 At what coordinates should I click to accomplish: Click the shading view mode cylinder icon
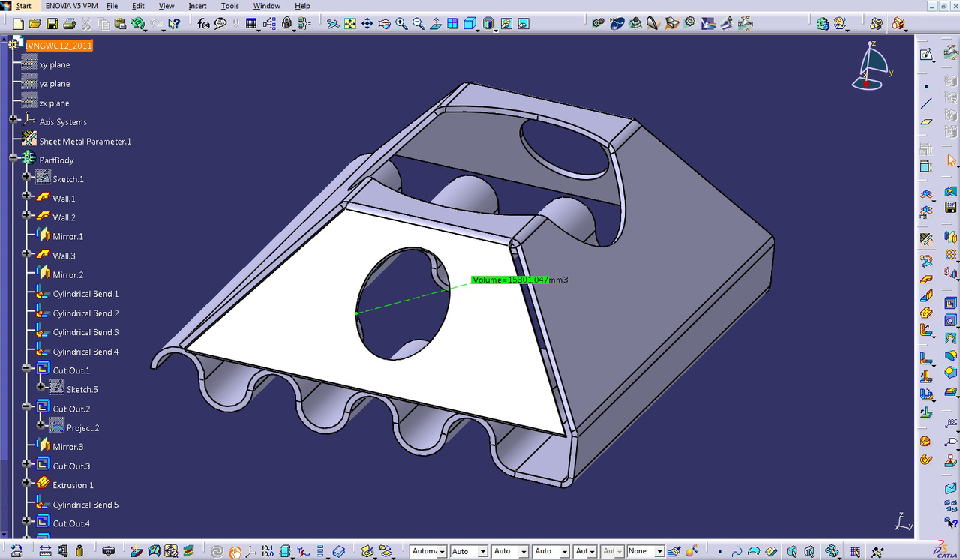click(x=488, y=24)
